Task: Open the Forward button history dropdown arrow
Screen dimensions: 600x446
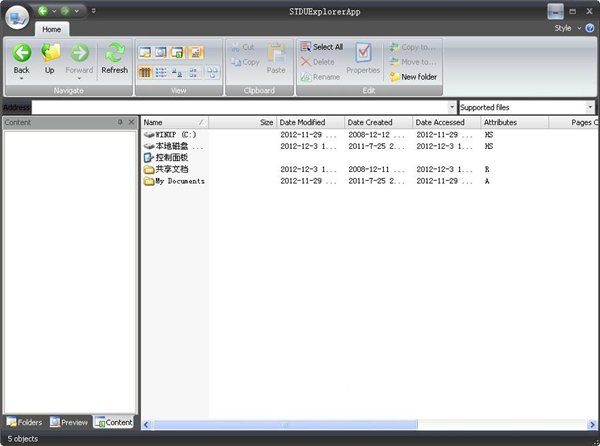Action: click(79, 78)
